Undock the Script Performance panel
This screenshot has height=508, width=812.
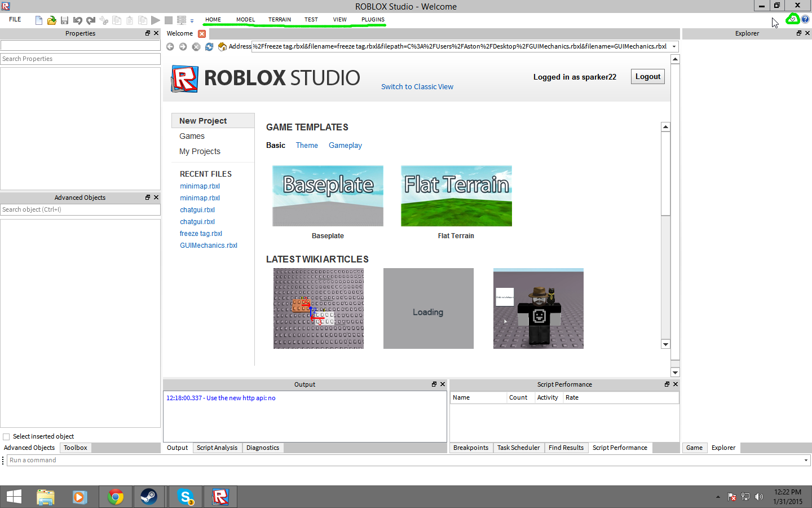667,384
